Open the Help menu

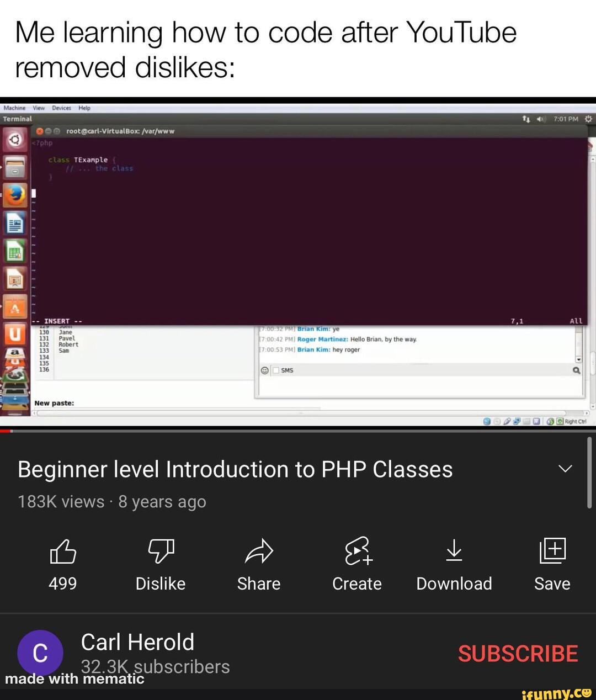(x=84, y=108)
